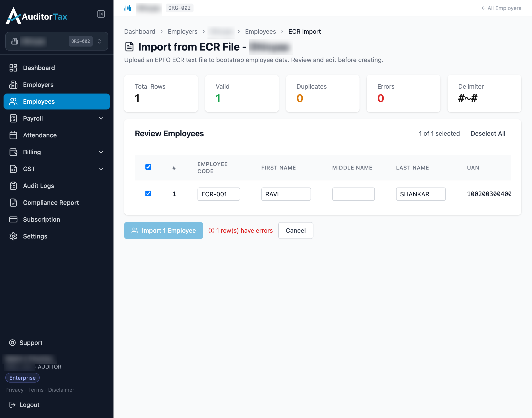Screen dimensions: 532x418
Task: Click the error alert icon beside row errors
Action: point(211,230)
